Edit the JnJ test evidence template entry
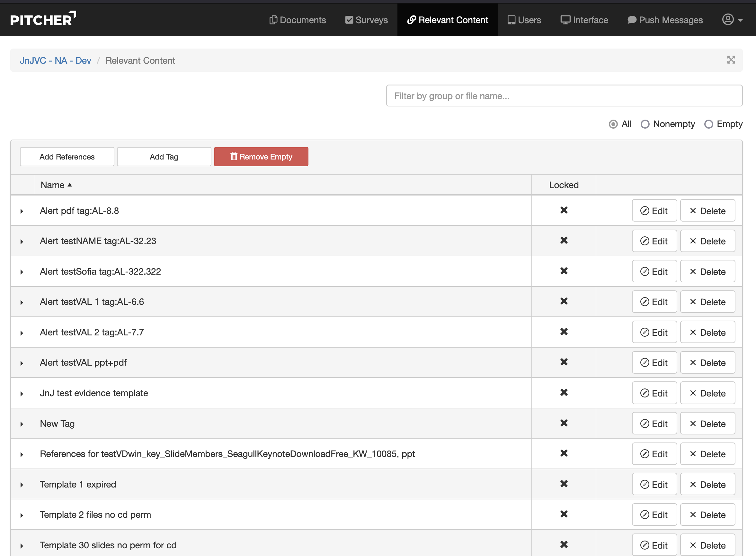756x556 pixels. point(654,393)
